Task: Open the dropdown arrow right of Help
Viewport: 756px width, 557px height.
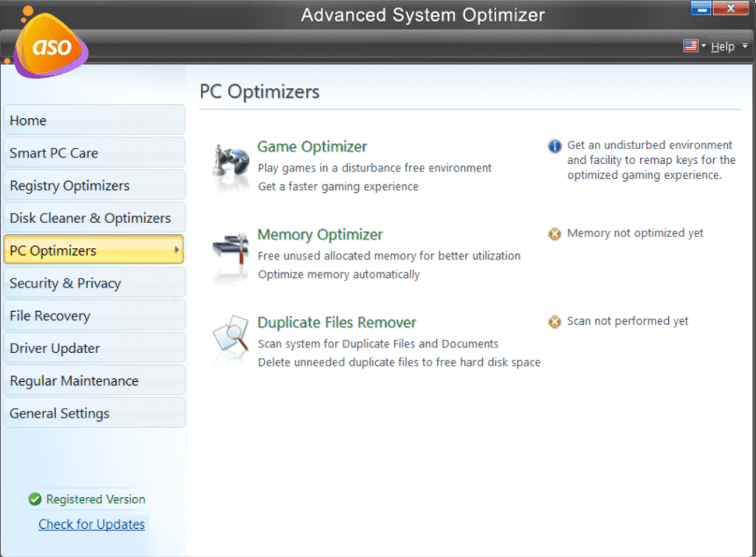Action: pos(745,46)
